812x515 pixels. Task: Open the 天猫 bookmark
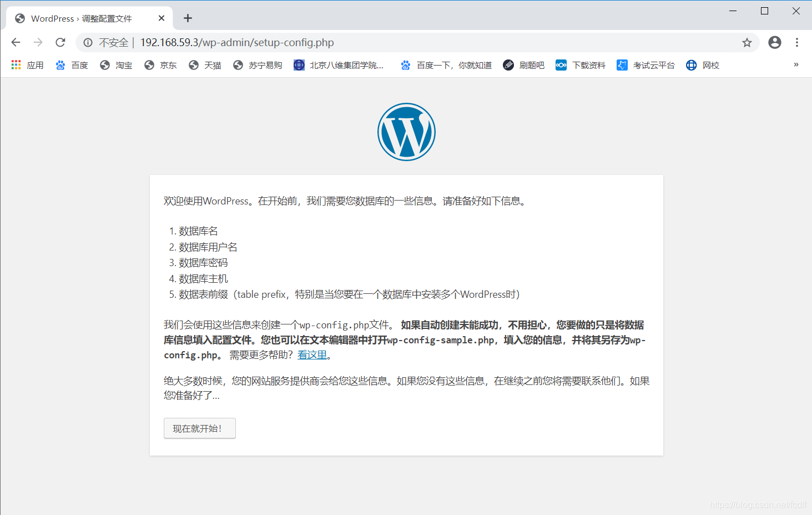click(x=205, y=65)
